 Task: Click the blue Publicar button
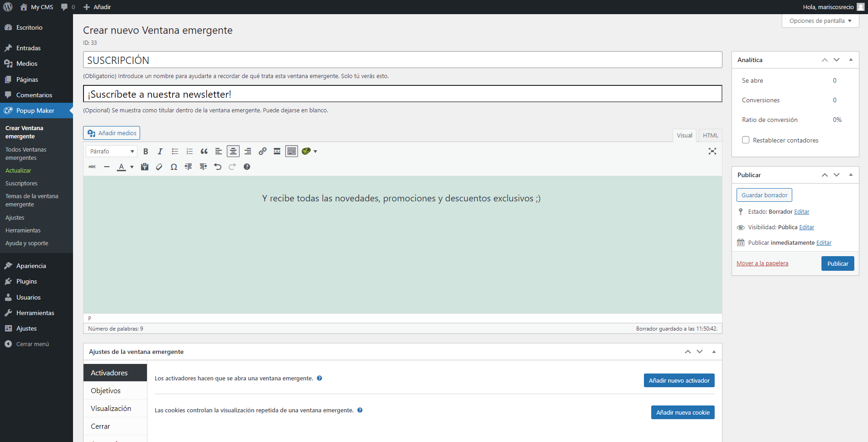(838, 263)
